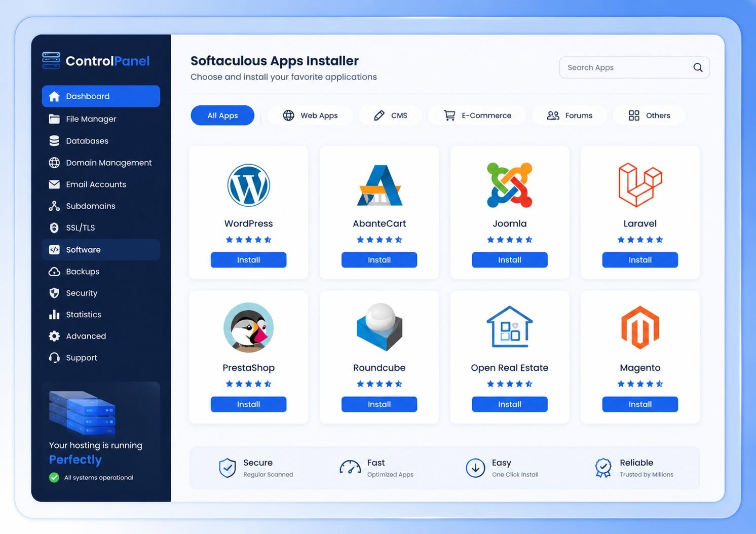756x534 pixels.
Task: Click the Joomla logo
Action: pyautogui.click(x=510, y=185)
